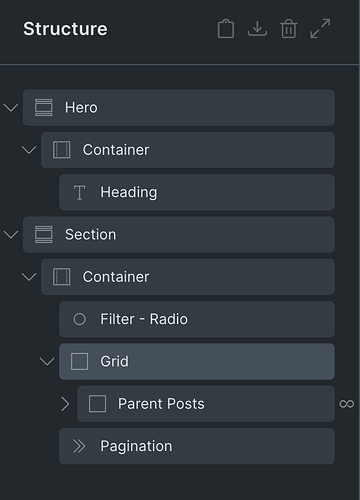Viewport: 360px width, 500px height.
Task: Expand the Structure panel with arrows icon
Action: (320, 29)
